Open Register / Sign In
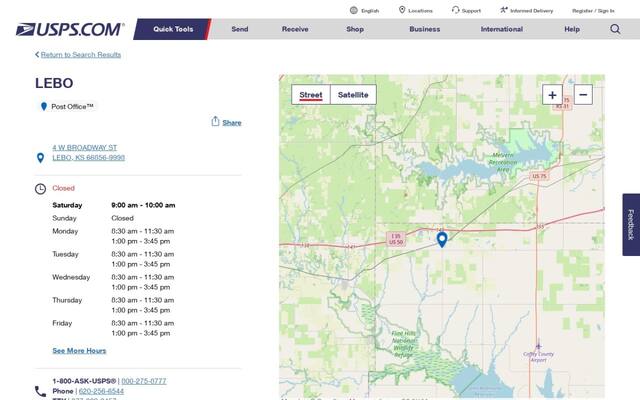The height and width of the screenshot is (400, 640). (593, 11)
